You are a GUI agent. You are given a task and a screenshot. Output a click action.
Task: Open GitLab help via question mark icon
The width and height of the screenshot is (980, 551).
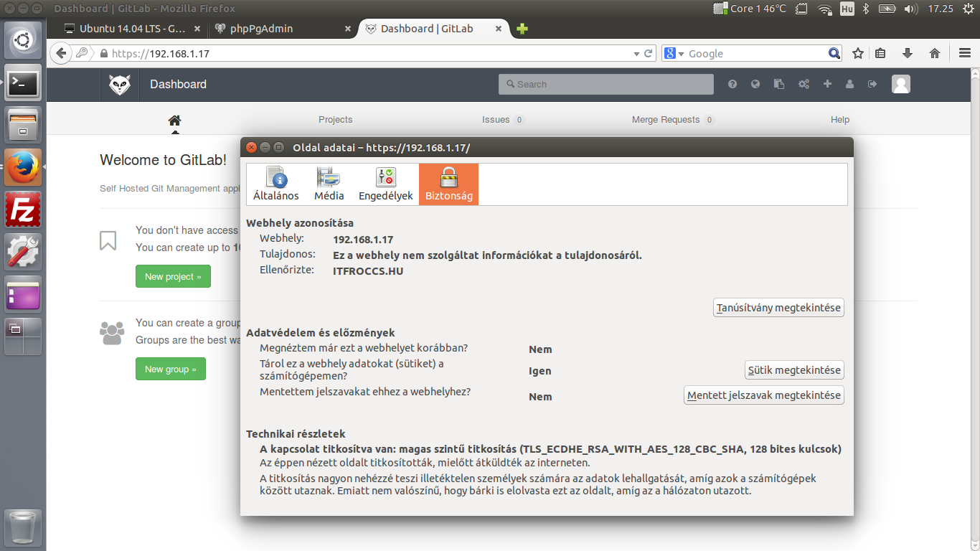click(x=732, y=84)
